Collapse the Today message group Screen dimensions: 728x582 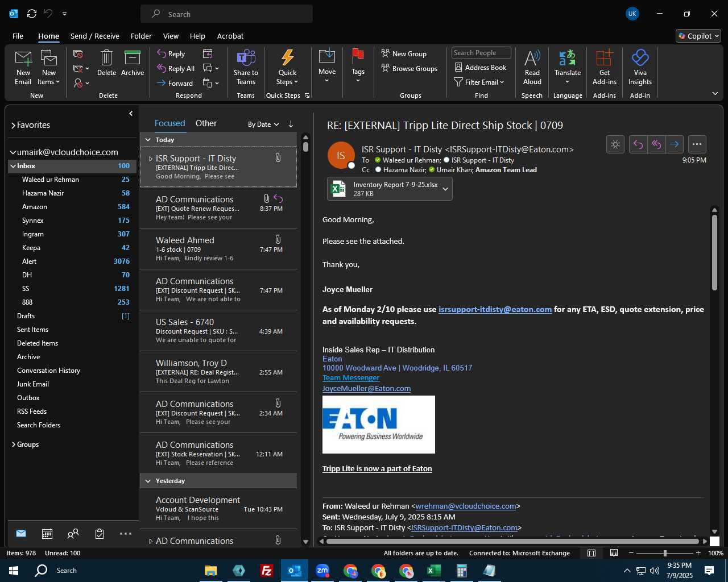click(148, 140)
